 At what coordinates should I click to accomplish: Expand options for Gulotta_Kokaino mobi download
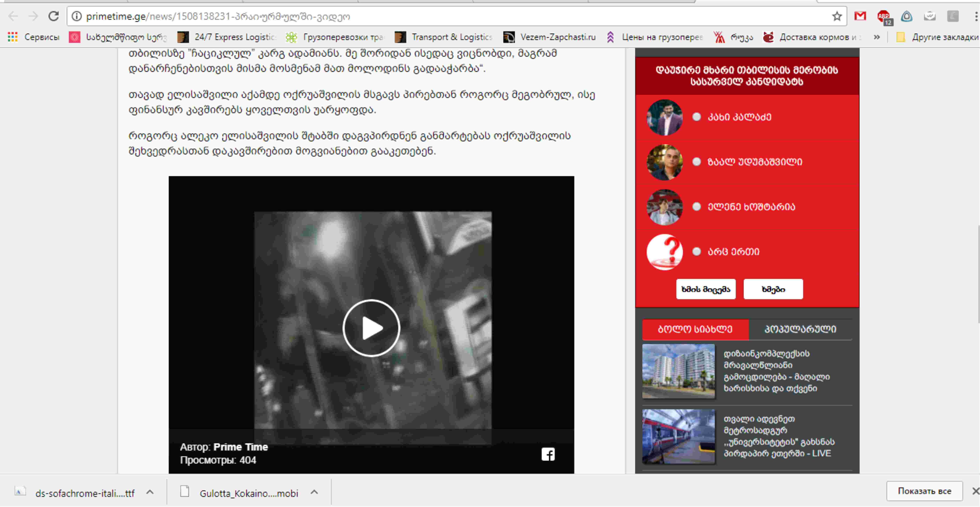point(314,492)
